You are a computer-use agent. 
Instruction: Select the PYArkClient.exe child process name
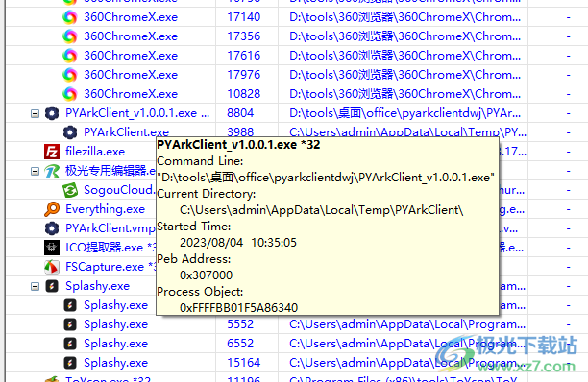pos(127,131)
